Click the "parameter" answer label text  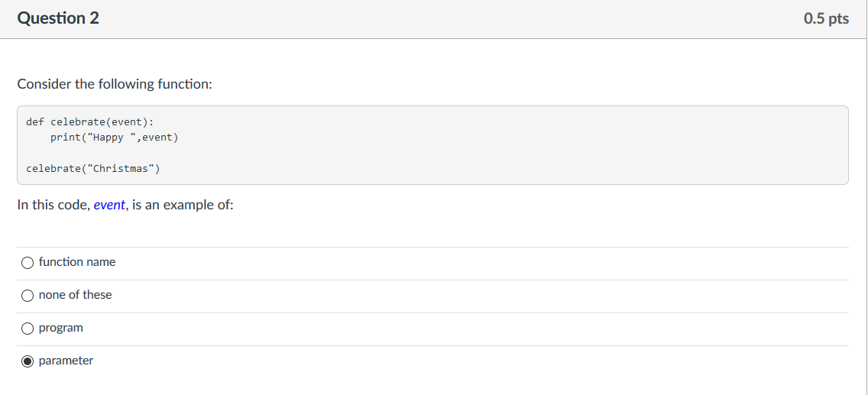click(66, 361)
